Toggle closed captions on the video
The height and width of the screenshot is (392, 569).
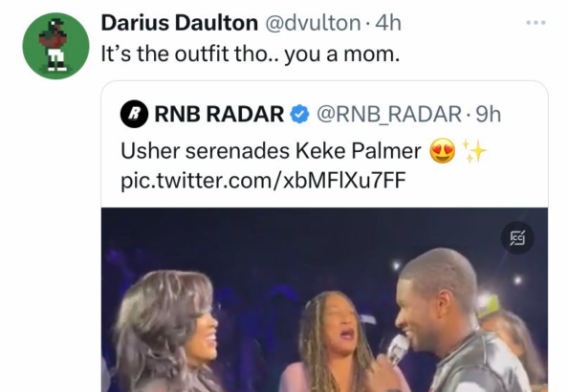(517, 238)
